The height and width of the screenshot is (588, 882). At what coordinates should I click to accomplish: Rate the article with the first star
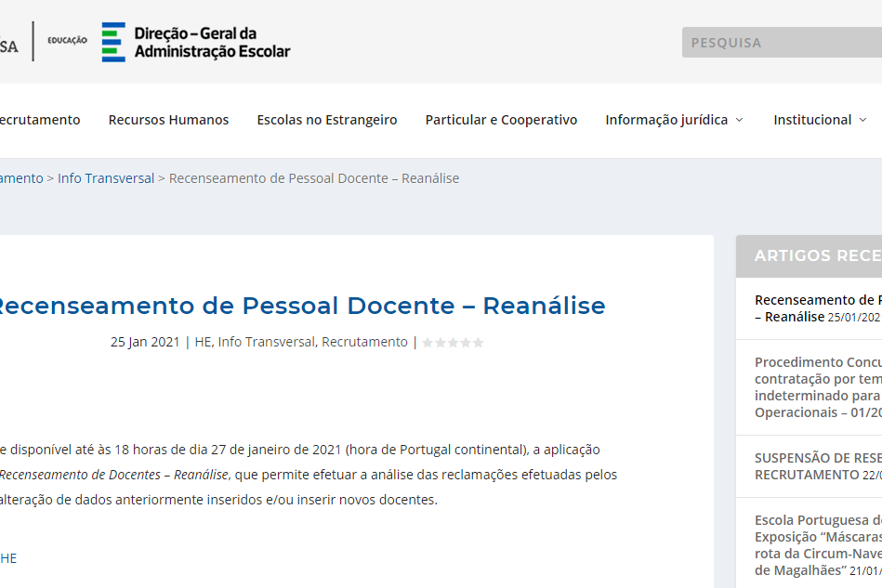[x=428, y=343]
